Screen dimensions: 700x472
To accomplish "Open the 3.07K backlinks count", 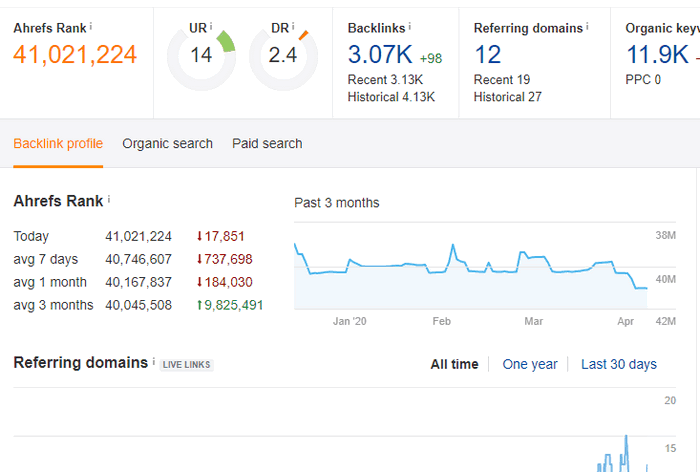I will (380, 55).
